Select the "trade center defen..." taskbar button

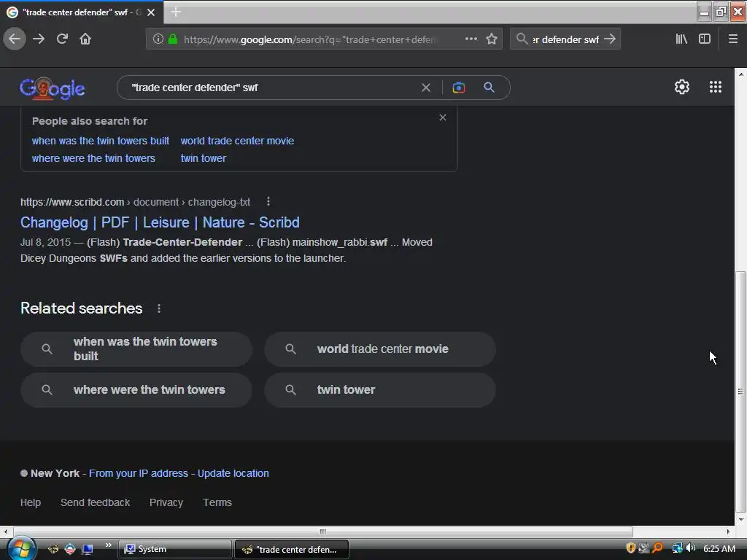point(292,549)
